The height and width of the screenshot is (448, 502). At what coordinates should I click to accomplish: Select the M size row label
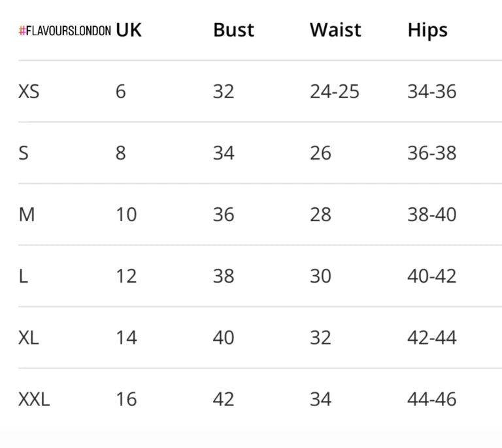[27, 215]
